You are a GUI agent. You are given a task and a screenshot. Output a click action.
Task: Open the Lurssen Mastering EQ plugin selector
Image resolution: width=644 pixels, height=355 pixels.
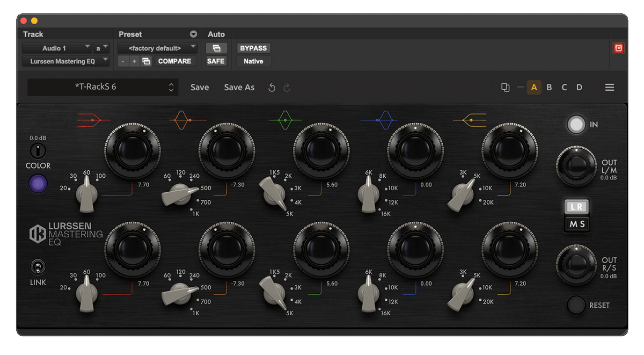pyautogui.click(x=66, y=61)
